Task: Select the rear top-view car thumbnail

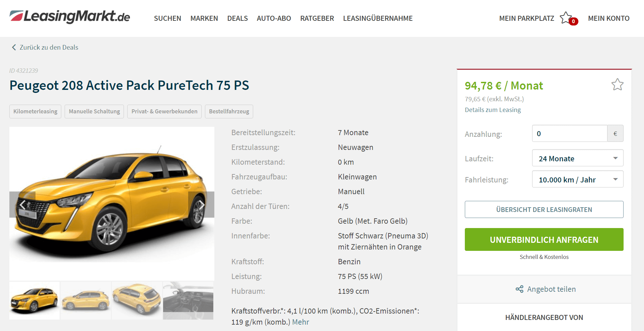Action: click(x=137, y=300)
